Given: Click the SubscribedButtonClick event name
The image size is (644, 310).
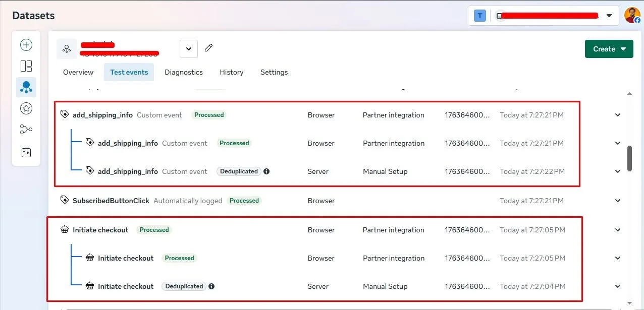Looking at the screenshot, I should pyautogui.click(x=111, y=201).
